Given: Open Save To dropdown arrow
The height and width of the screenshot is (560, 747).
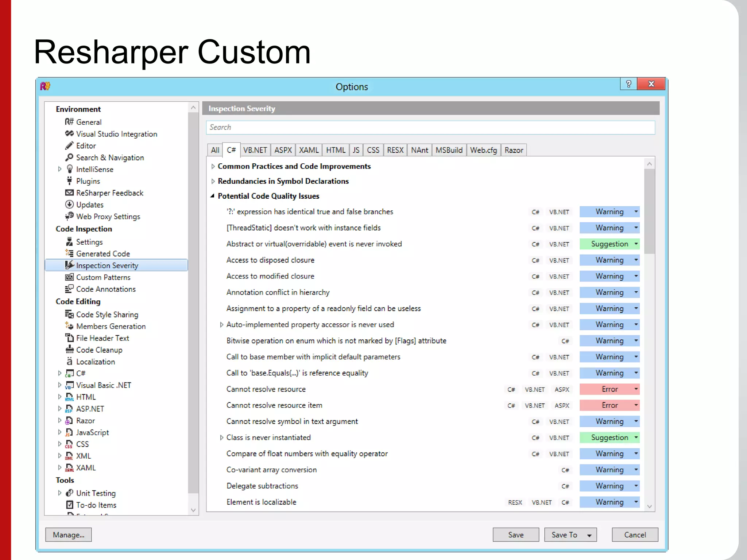Looking at the screenshot, I should point(589,535).
